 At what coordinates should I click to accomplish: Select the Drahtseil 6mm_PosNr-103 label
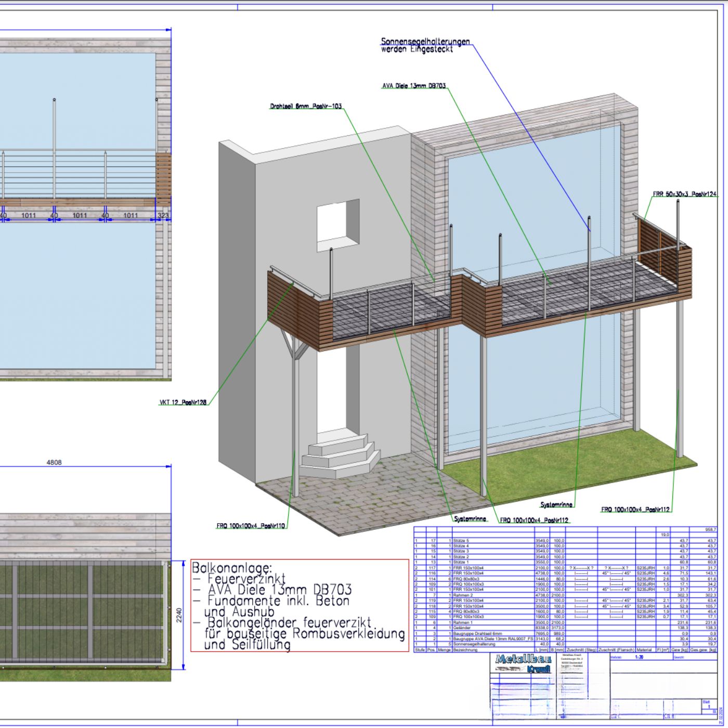pos(305,107)
